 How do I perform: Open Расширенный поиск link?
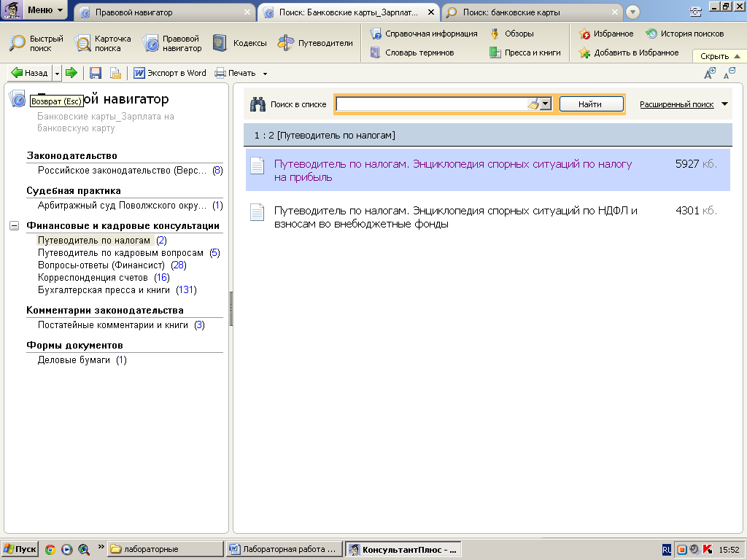[x=676, y=104]
